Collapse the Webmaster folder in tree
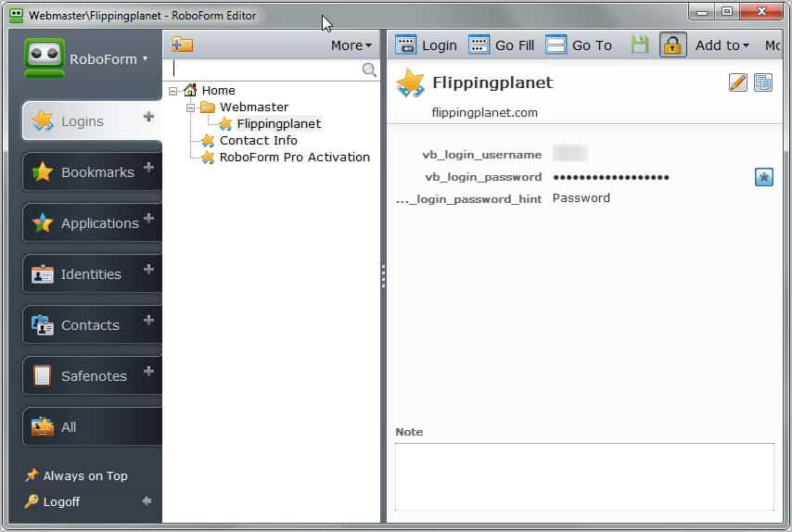The width and height of the screenshot is (792, 532). [190, 108]
